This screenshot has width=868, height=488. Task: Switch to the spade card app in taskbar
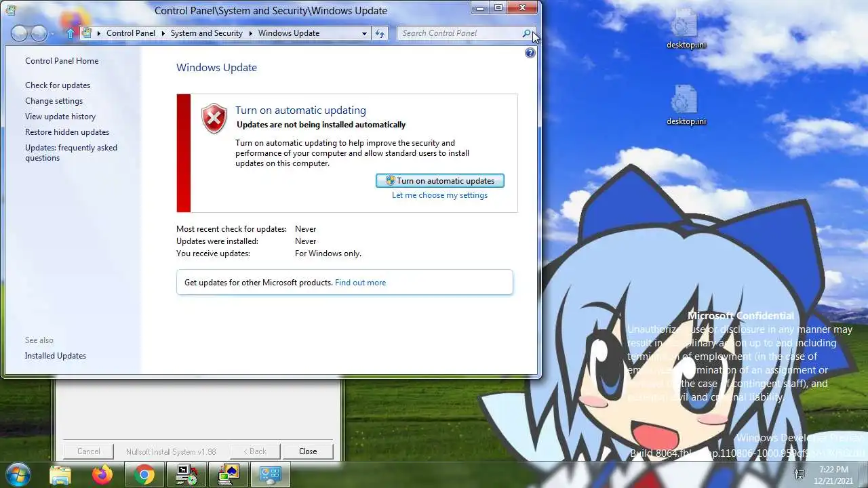point(228,474)
